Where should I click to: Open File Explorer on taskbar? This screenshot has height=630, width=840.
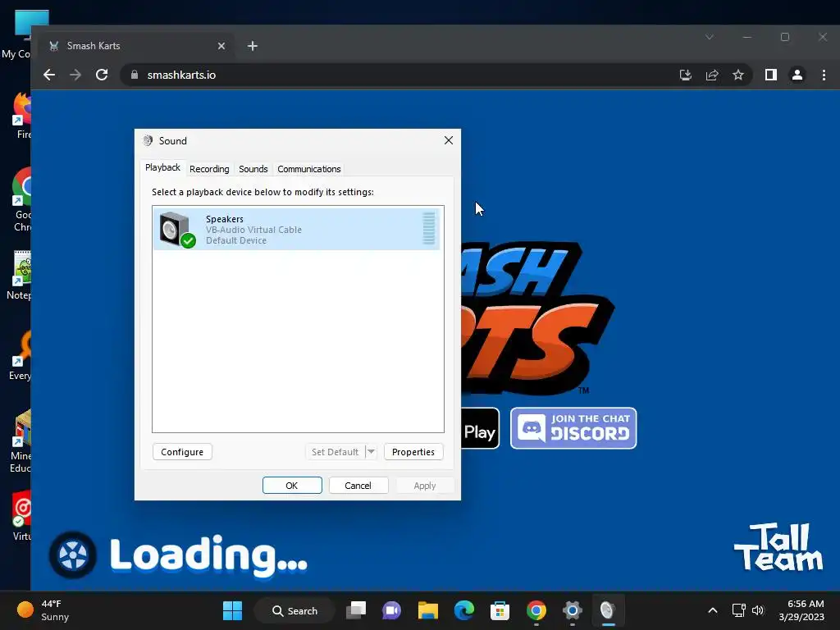[428, 610]
